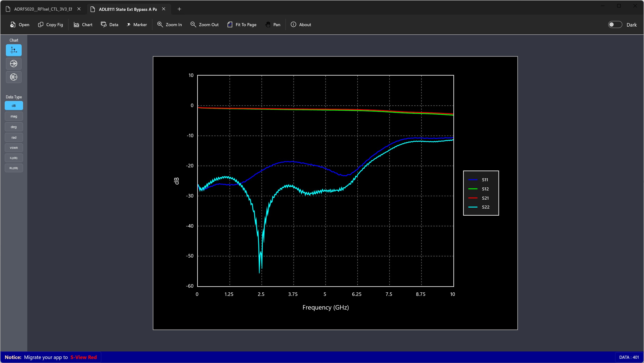Click the Open file toolbar icon

click(x=13, y=24)
